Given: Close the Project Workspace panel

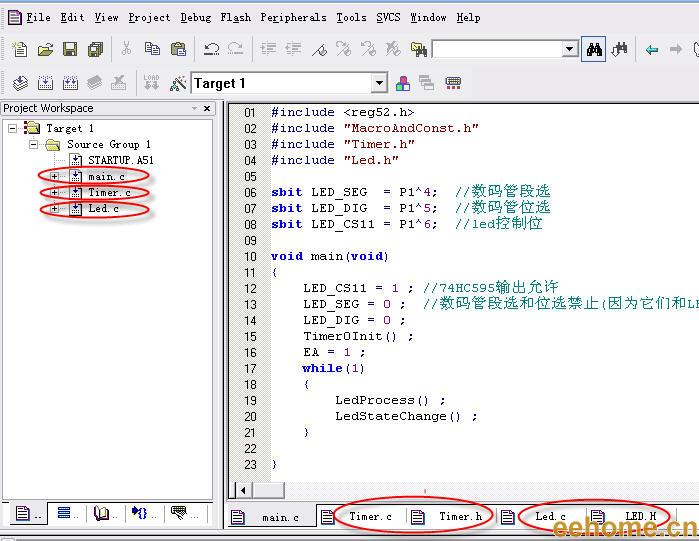Looking at the screenshot, I should (207, 108).
